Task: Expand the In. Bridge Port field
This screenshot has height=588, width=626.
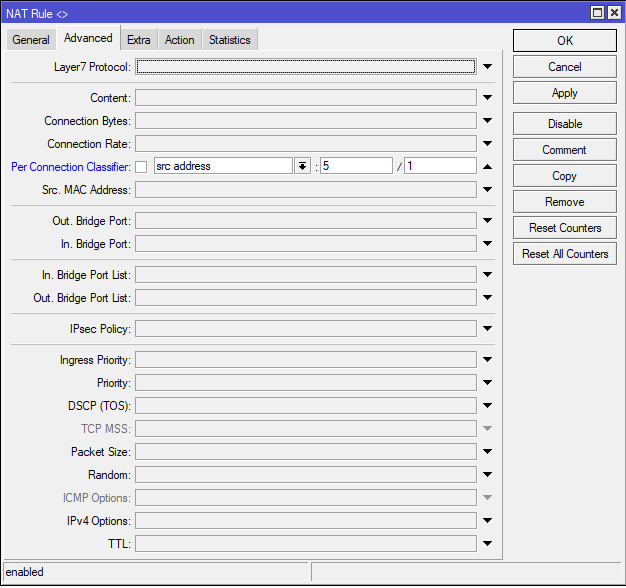Action: (487, 243)
